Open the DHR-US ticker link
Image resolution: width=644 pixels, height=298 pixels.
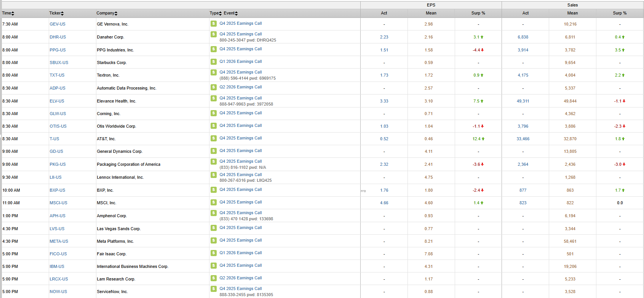58,37
